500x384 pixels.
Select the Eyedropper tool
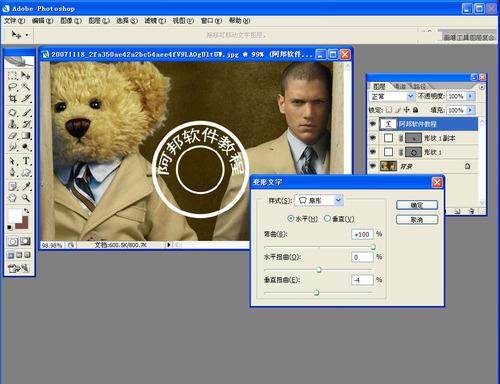pos(26,187)
